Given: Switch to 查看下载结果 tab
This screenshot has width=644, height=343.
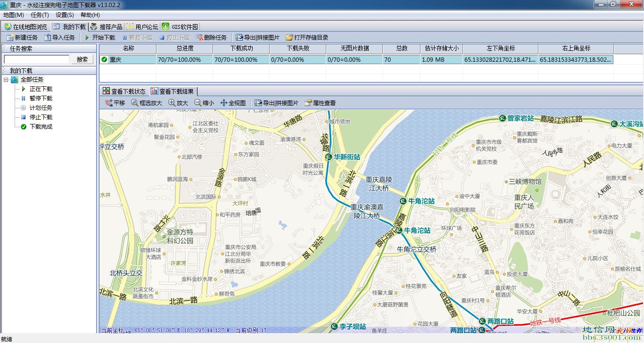Looking at the screenshot, I should [173, 91].
